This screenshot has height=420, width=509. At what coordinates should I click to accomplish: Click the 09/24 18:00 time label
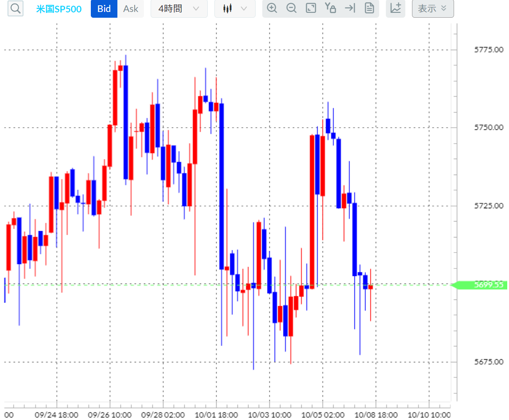(x=57, y=415)
